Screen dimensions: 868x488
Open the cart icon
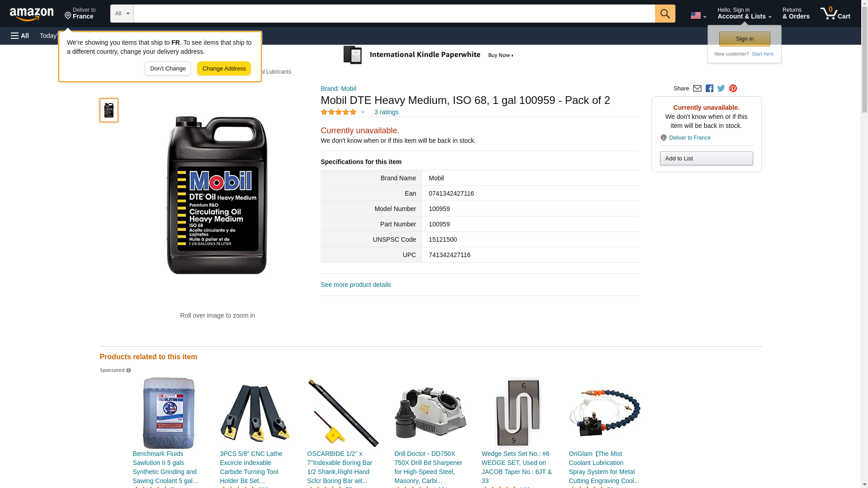[835, 14]
